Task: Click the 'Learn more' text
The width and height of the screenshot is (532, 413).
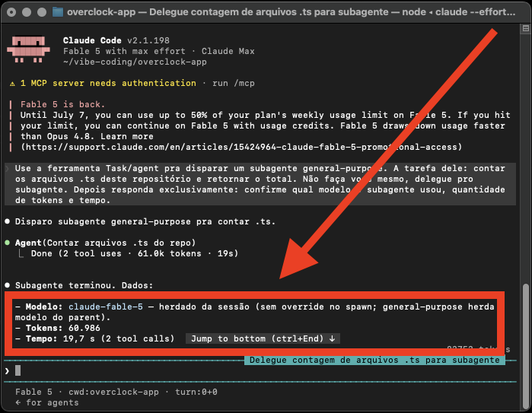Action: [127, 136]
